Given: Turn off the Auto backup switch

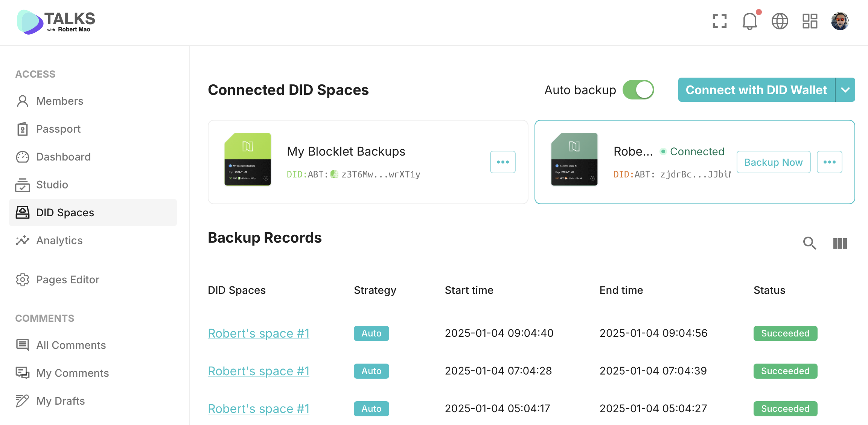Looking at the screenshot, I should (x=638, y=90).
